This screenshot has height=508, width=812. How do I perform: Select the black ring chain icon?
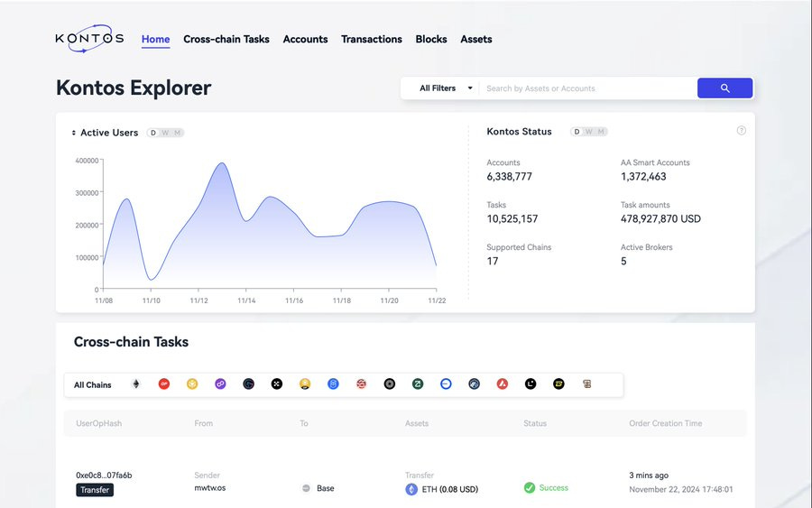point(390,384)
